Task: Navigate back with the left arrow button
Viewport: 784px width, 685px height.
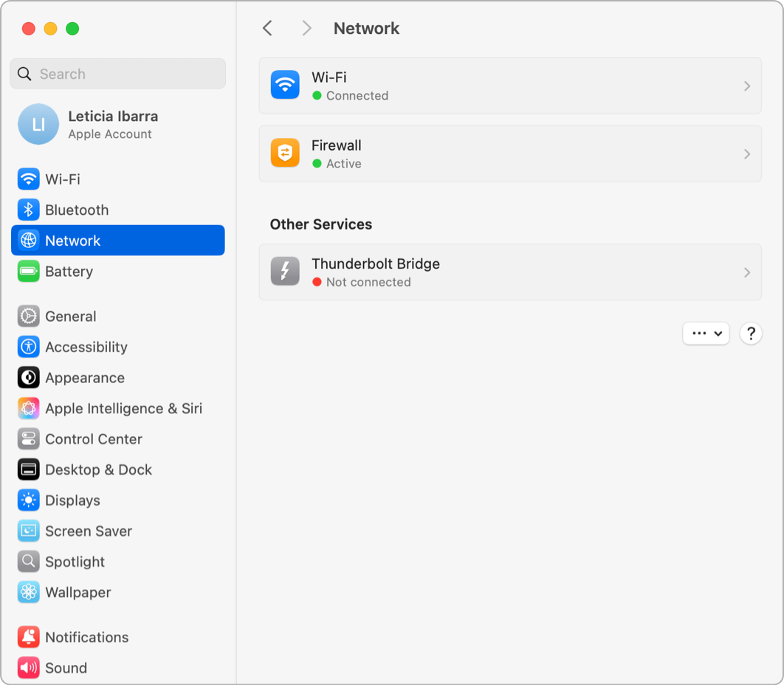Action: point(267,28)
